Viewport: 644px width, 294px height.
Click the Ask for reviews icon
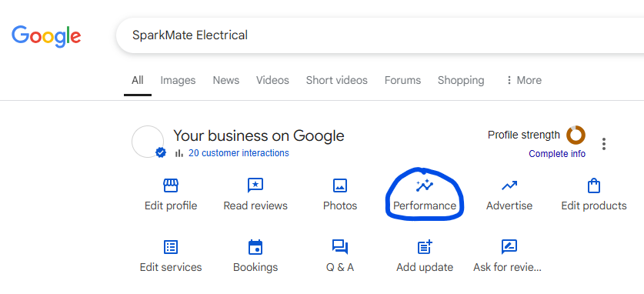coord(509,247)
